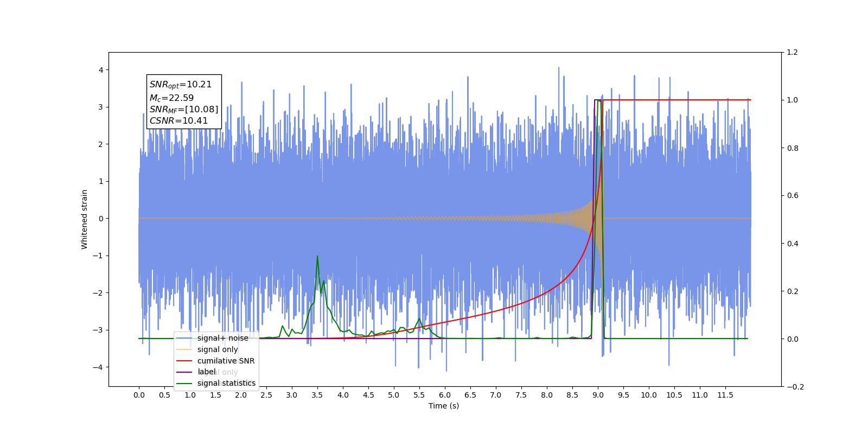
Task: Click x-axis tick label 4.5
Action: coord(368,395)
